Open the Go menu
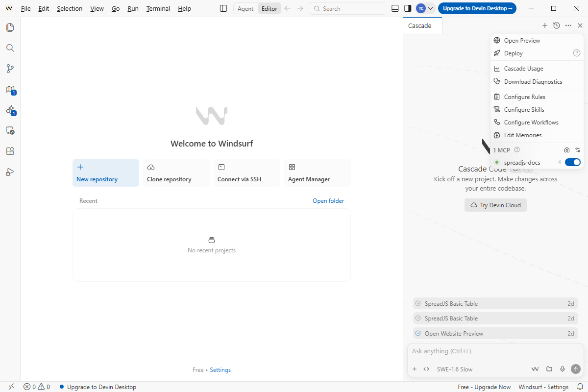Viewport: 588px width, 392px height. click(116, 9)
